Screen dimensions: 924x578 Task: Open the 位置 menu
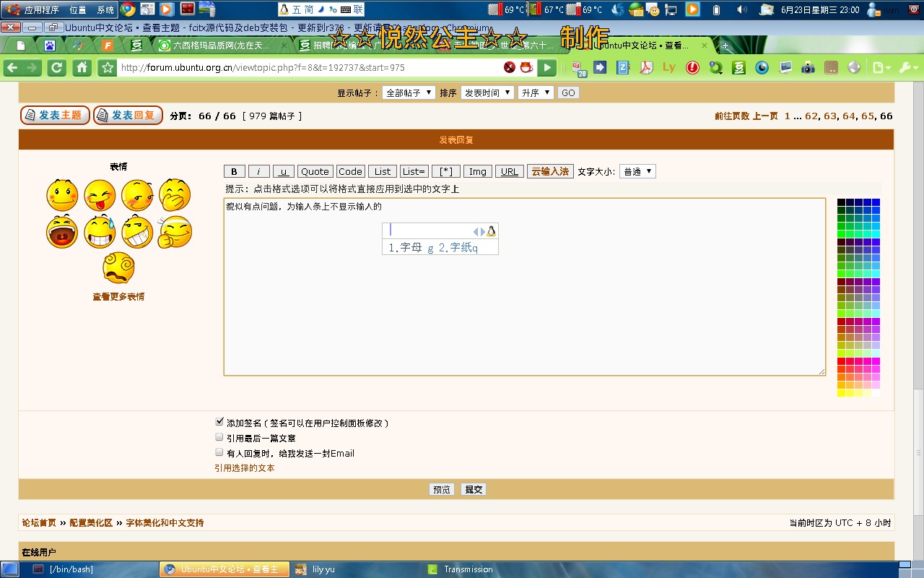(78, 10)
